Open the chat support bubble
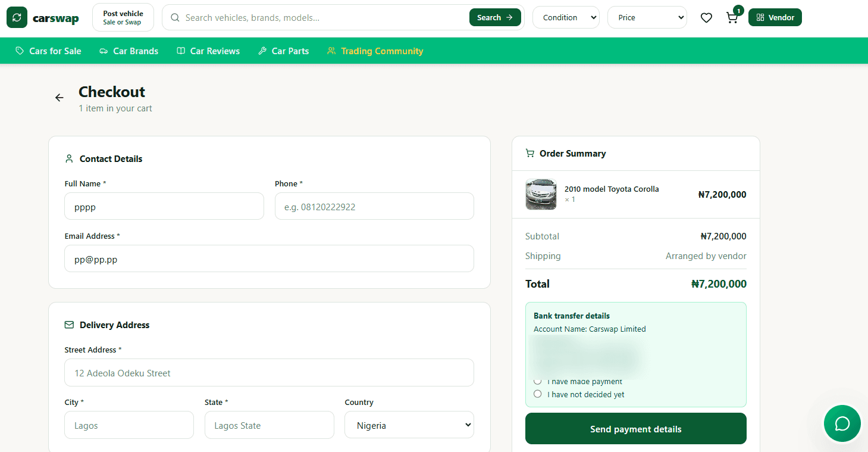868x452 pixels. click(842, 423)
